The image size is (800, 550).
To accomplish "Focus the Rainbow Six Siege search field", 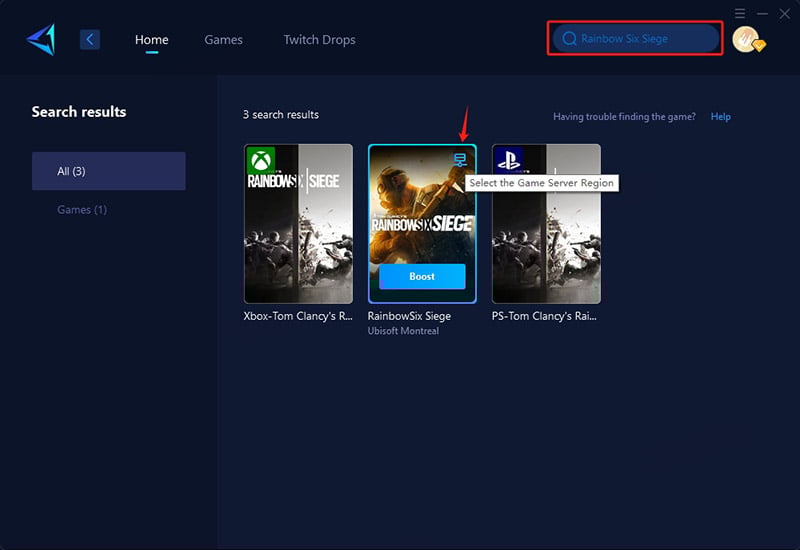I will click(x=636, y=38).
